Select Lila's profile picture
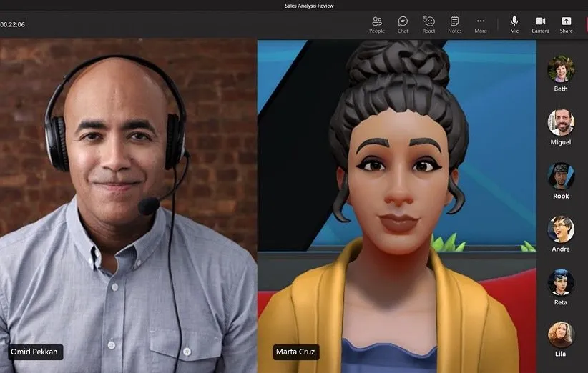 pyautogui.click(x=561, y=334)
